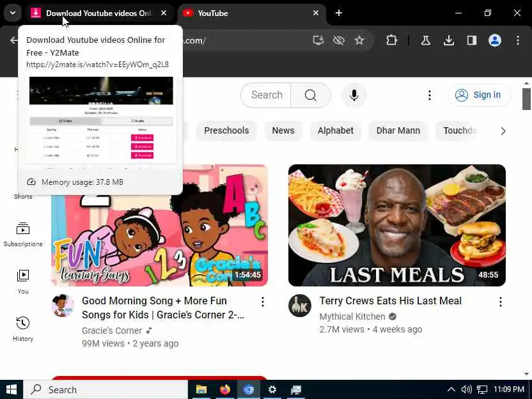Image resolution: width=532 pixels, height=399 pixels.
Task: Bookmark this page with the star icon
Action: click(x=359, y=40)
